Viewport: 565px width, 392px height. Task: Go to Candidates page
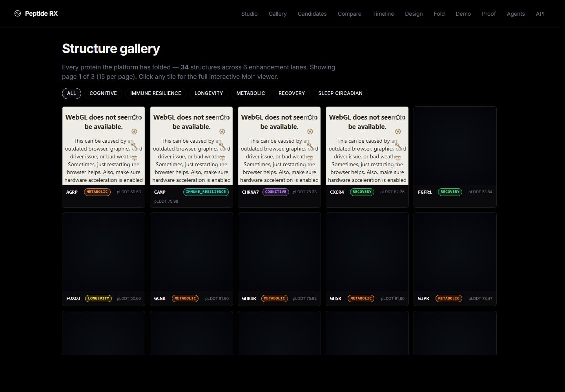point(312,14)
